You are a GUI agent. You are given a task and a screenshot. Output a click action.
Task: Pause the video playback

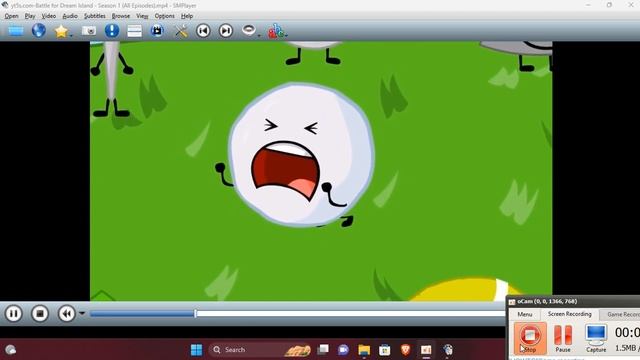pos(13,313)
